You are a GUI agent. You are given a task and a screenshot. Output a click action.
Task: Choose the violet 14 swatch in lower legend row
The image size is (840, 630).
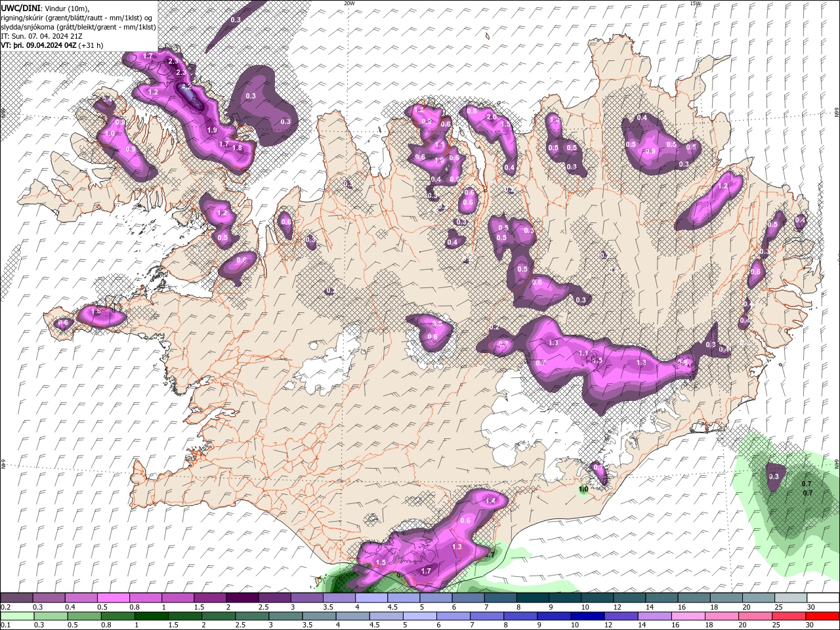(654, 616)
